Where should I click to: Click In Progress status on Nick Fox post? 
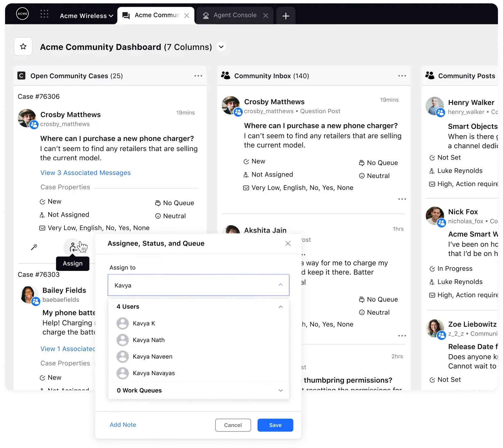pos(451,269)
